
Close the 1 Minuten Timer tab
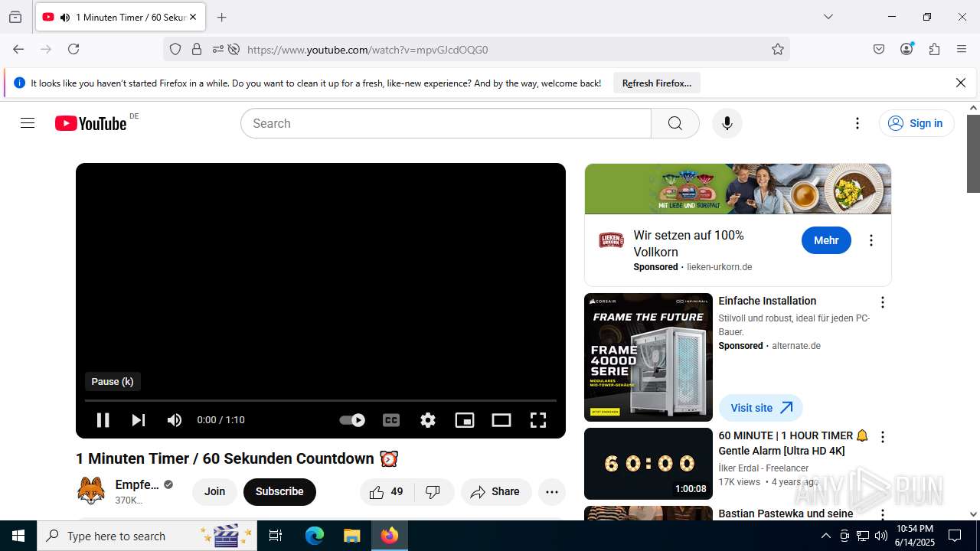point(193,17)
